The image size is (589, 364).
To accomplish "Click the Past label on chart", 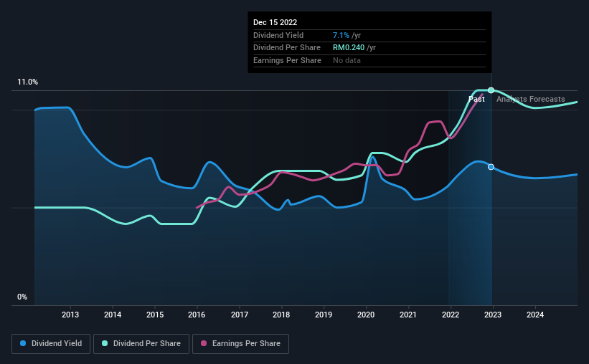I will 476,99.
